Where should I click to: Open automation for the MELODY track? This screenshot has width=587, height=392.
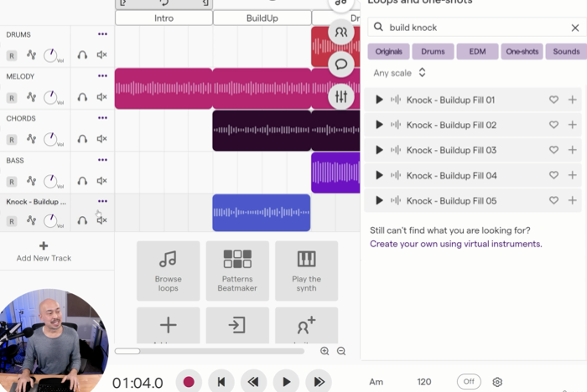point(32,97)
